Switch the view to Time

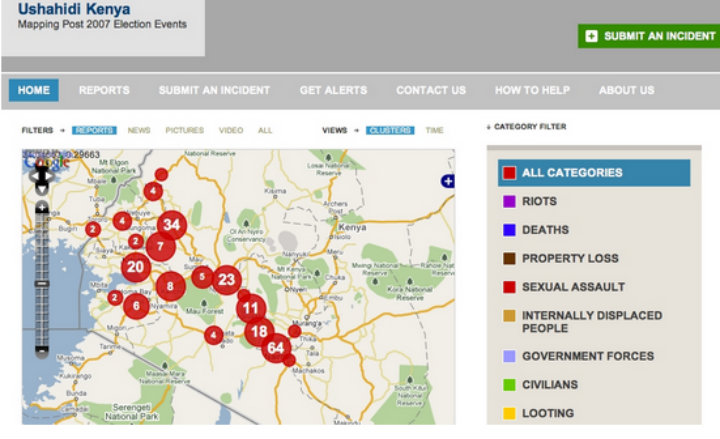[x=434, y=130]
